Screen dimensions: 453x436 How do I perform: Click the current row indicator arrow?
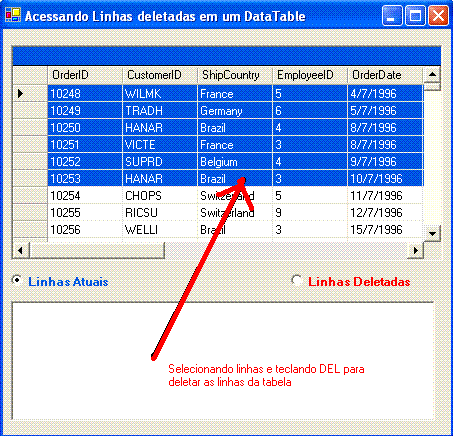point(21,94)
